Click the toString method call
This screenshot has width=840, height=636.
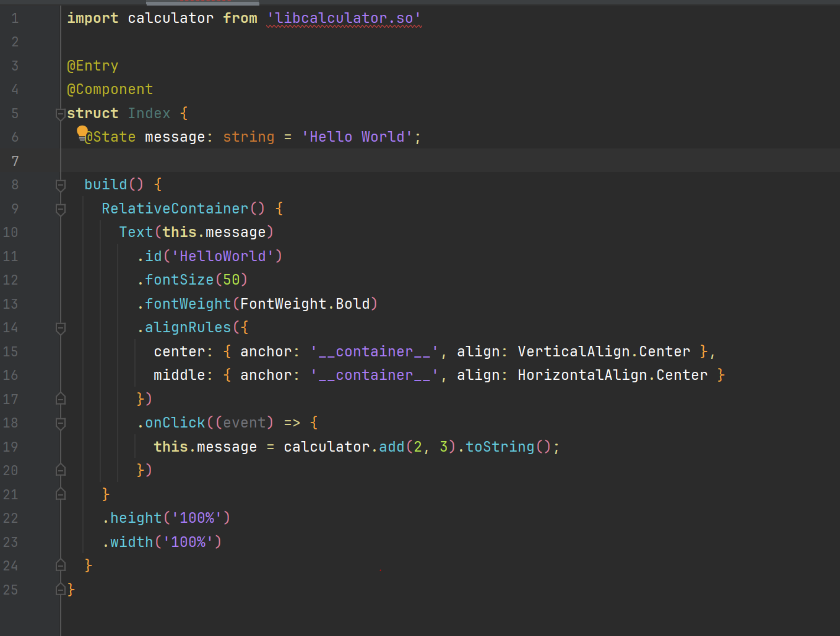click(500, 447)
